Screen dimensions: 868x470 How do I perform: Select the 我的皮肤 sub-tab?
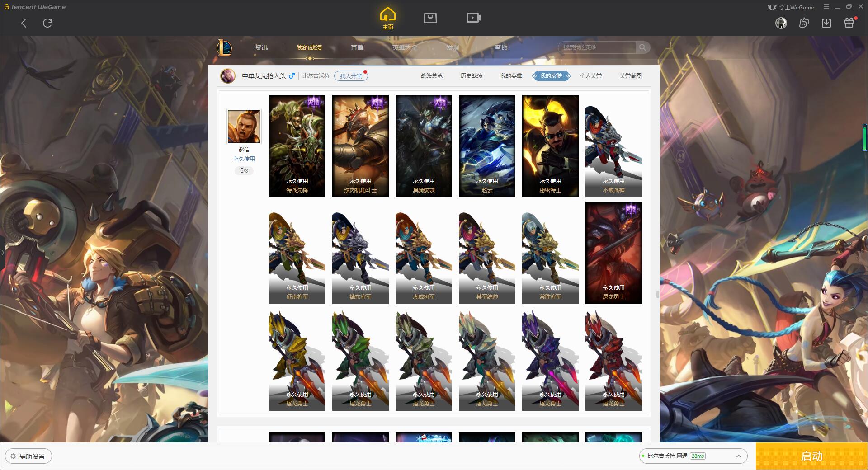click(x=551, y=76)
